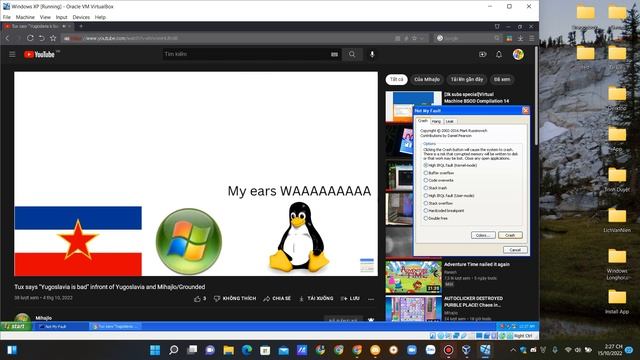
Task: Open VirtualBox File menu
Action: coord(7,17)
